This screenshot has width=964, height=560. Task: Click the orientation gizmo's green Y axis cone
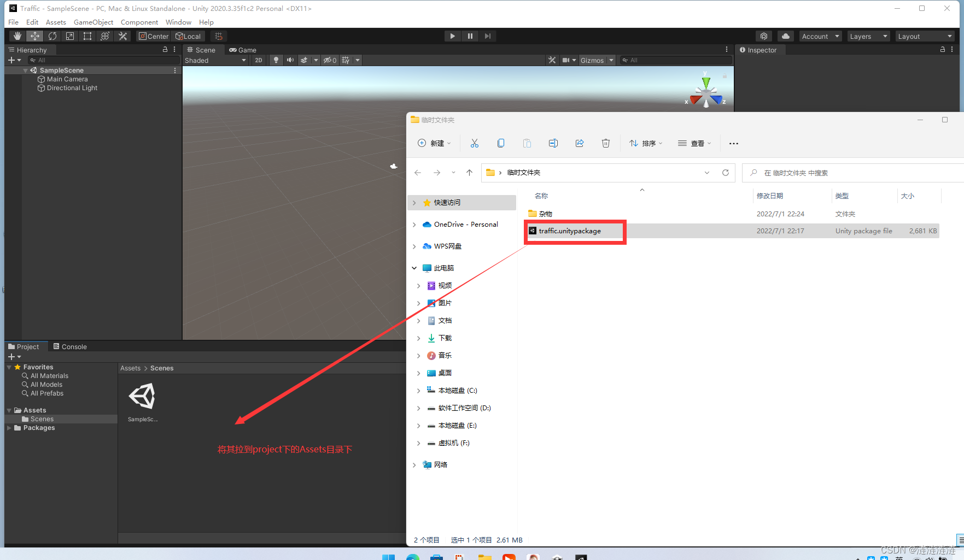pos(706,81)
